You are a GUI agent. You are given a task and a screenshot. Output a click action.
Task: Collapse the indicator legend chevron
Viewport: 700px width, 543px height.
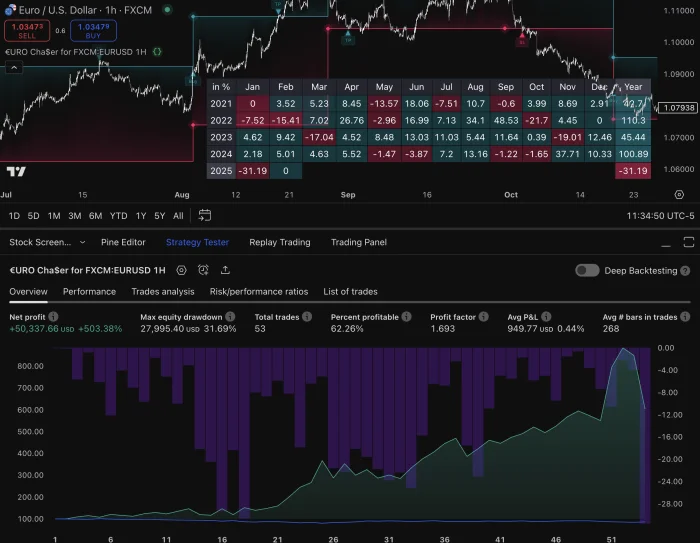[x=14, y=68]
